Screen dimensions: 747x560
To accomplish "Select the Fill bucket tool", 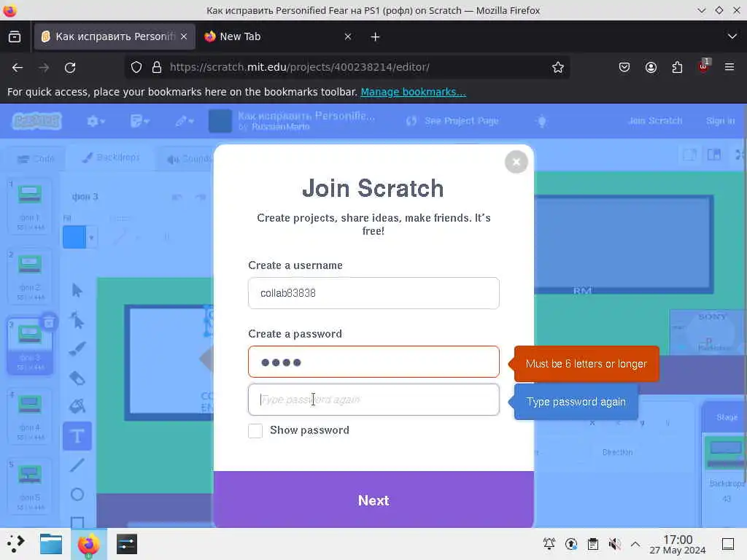I will point(77,407).
